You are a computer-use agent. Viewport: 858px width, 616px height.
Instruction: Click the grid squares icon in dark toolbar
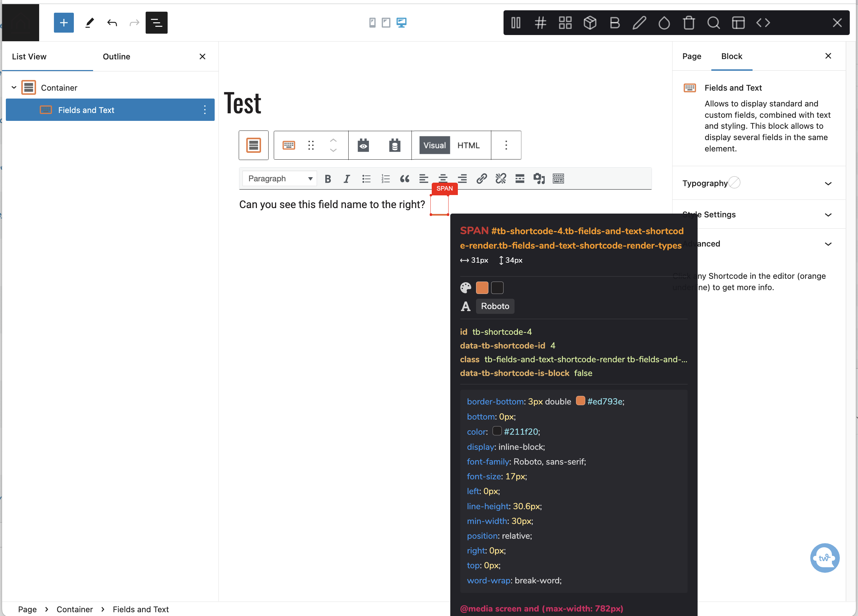(565, 23)
